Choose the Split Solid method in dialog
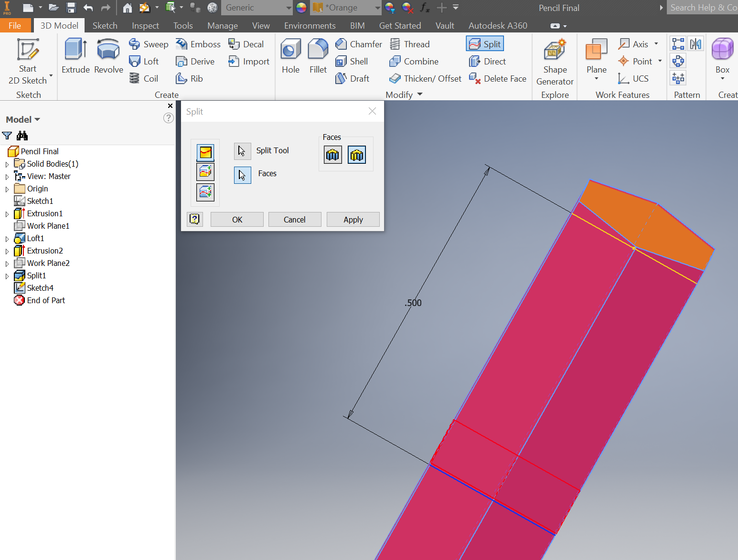Viewport: 738px width, 560px height. pyautogui.click(x=205, y=192)
